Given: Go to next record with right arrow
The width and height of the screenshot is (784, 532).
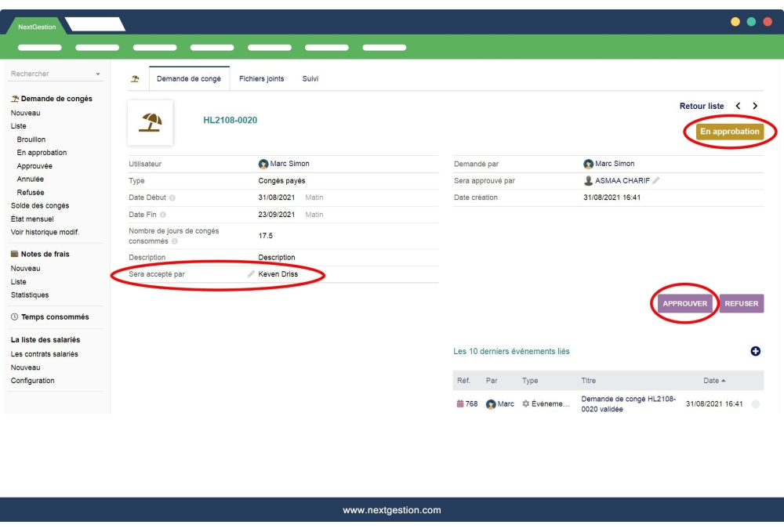Looking at the screenshot, I should pos(755,106).
